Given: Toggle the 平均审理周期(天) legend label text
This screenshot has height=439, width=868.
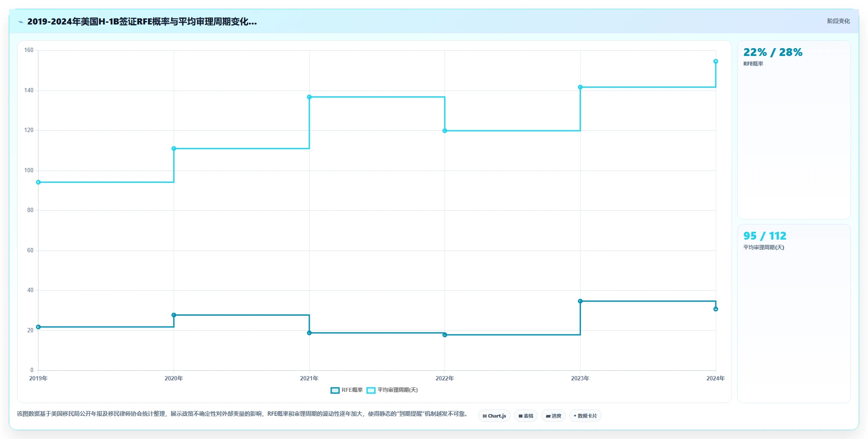Looking at the screenshot, I should click(x=398, y=390).
